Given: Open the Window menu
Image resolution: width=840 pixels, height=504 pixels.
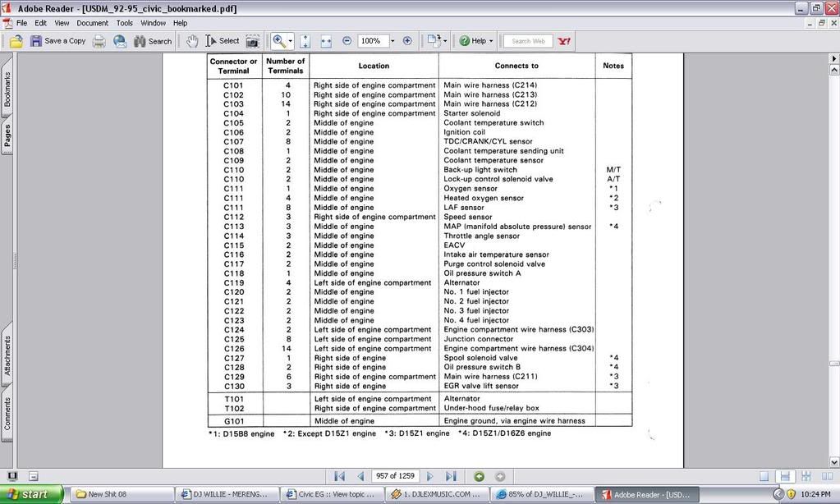Looking at the screenshot, I should coord(153,23).
